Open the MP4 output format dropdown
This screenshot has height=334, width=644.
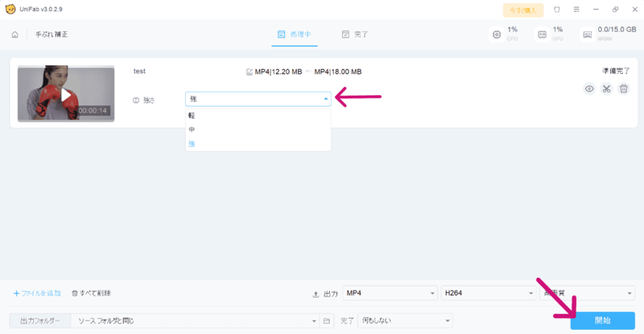(x=390, y=294)
